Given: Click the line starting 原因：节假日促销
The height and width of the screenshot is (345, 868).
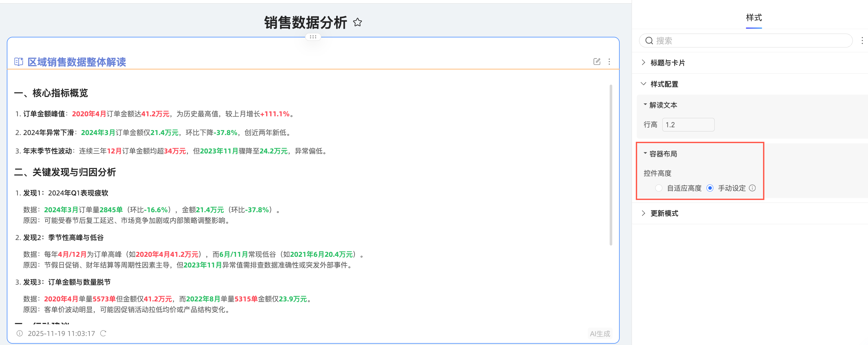Looking at the screenshot, I should [188, 265].
